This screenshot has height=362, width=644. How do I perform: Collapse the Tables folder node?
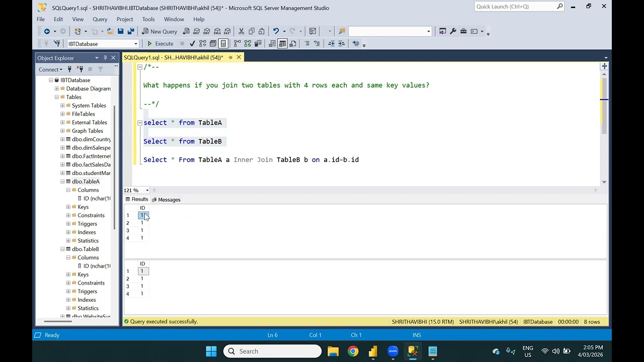point(57,97)
